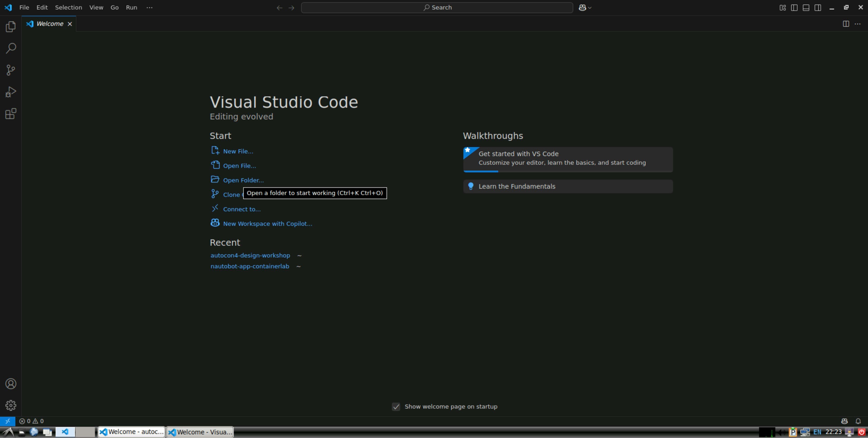Toggle the secondary side bar
868x438 pixels.
818,7
